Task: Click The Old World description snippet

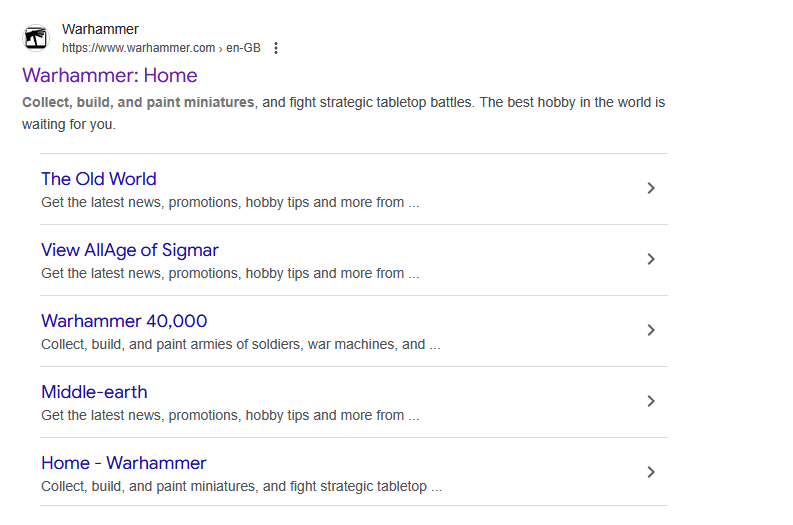Action: [x=230, y=202]
